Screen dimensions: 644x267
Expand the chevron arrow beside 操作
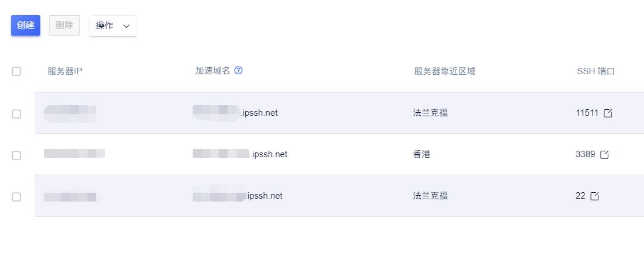click(127, 26)
